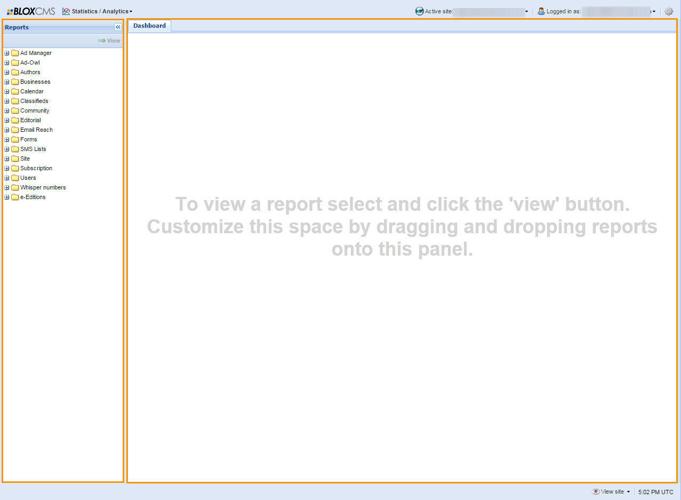This screenshot has width=681, height=500.
Task: Click the Email Reach folder icon
Action: 15,130
